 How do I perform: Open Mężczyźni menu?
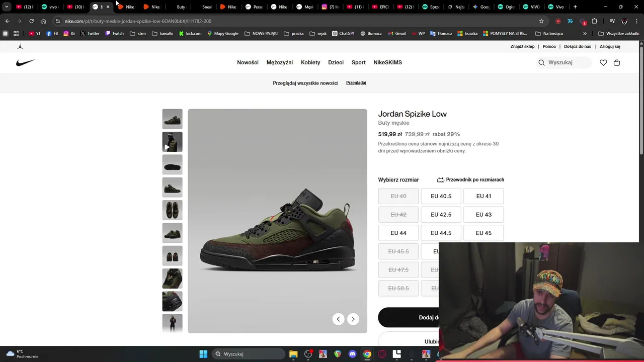[280, 62]
